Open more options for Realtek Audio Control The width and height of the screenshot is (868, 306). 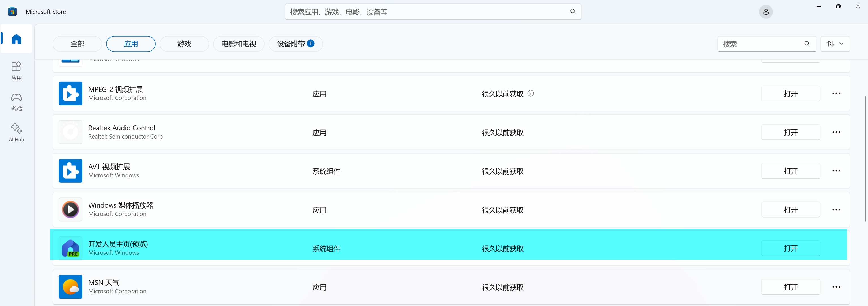coord(836,132)
